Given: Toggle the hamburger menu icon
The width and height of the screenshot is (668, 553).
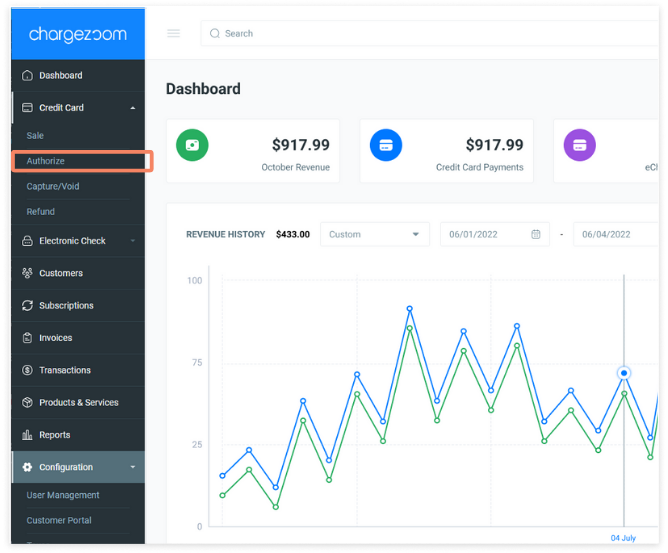Looking at the screenshot, I should 173,33.
